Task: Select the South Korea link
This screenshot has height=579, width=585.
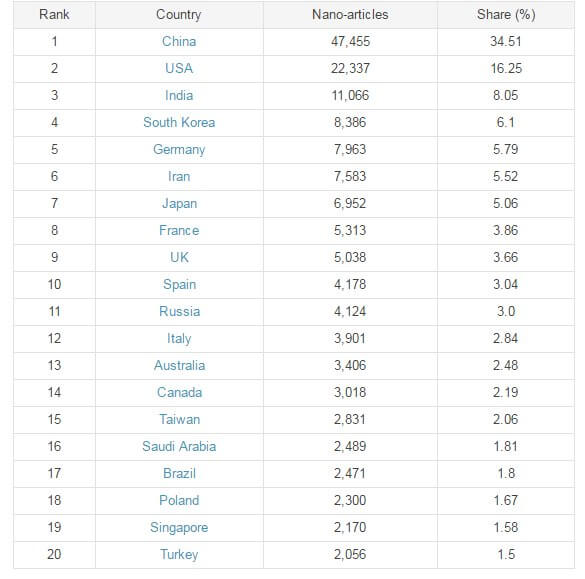Action: pos(179,122)
